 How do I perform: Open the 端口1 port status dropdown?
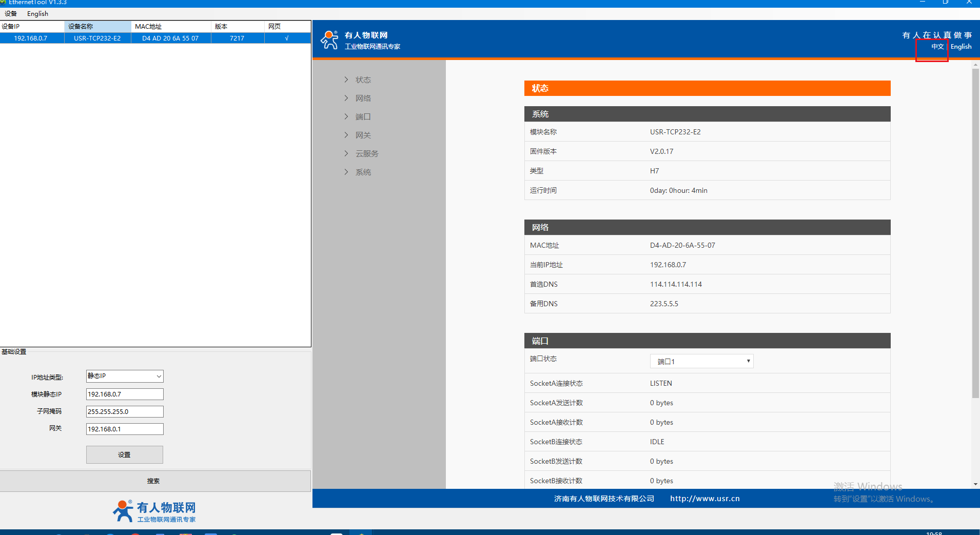click(x=701, y=362)
